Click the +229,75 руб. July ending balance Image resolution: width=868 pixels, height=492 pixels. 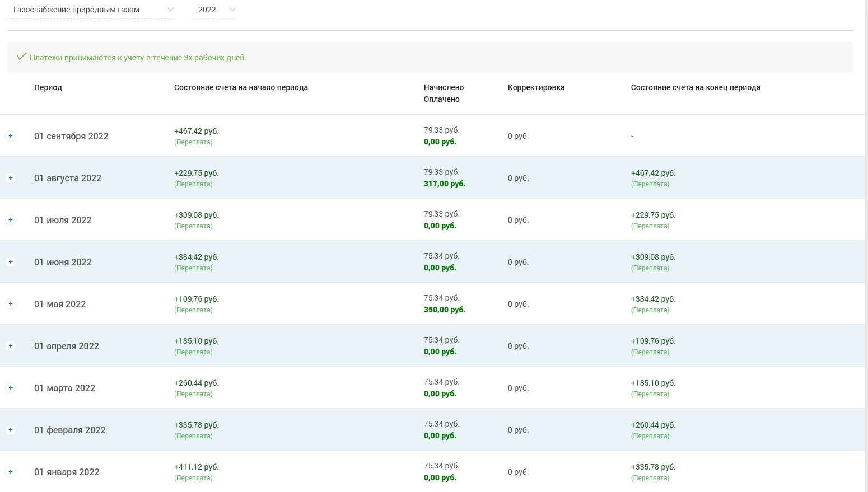pyautogui.click(x=654, y=215)
